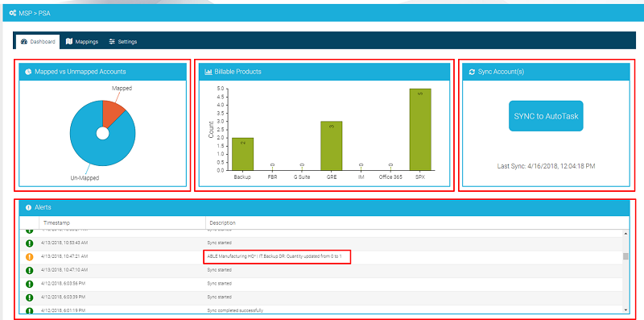Click timestamp 4/13/2018, 10:47:21 AM
The image size is (644, 320).
64,256
